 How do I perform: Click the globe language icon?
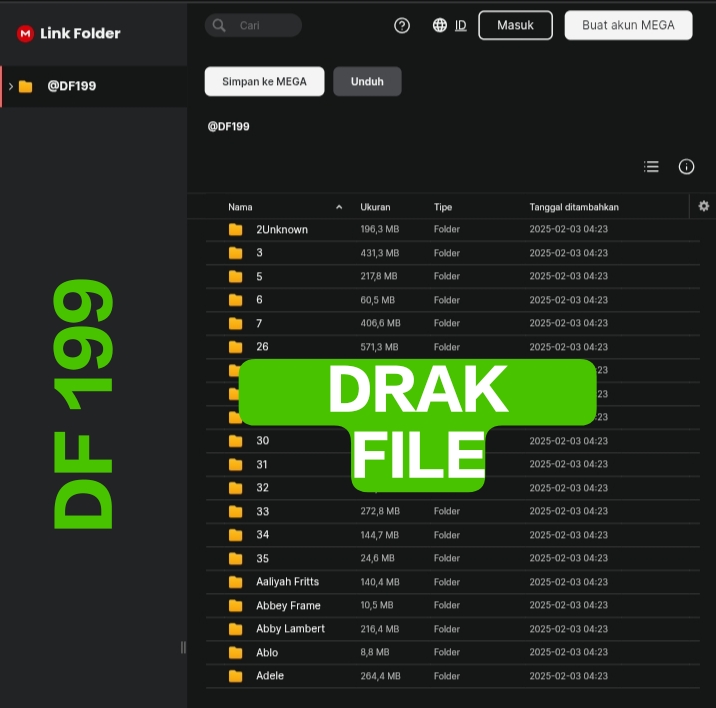(x=440, y=25)
